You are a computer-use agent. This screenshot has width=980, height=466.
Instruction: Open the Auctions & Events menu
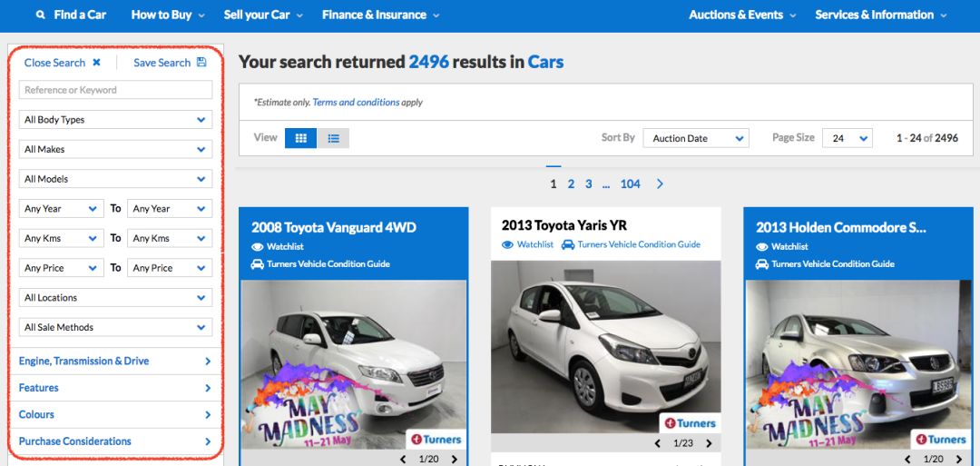[x=742, y=15]
